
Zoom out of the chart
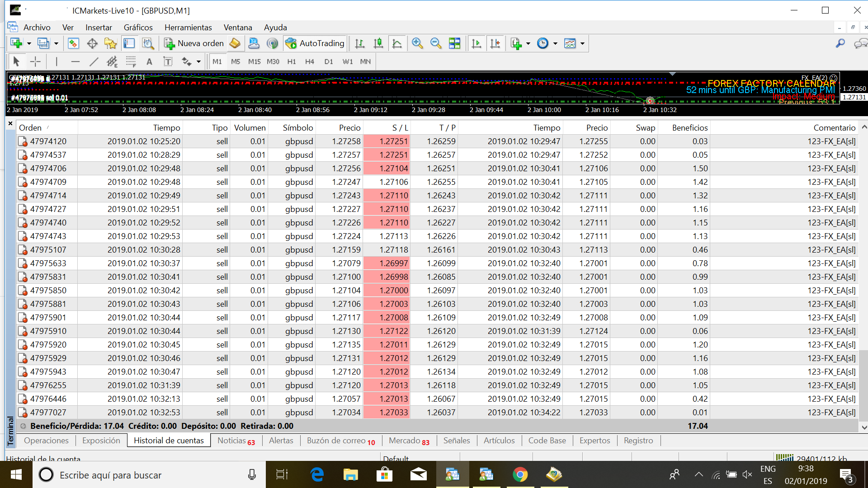click(x=436, y=43)
